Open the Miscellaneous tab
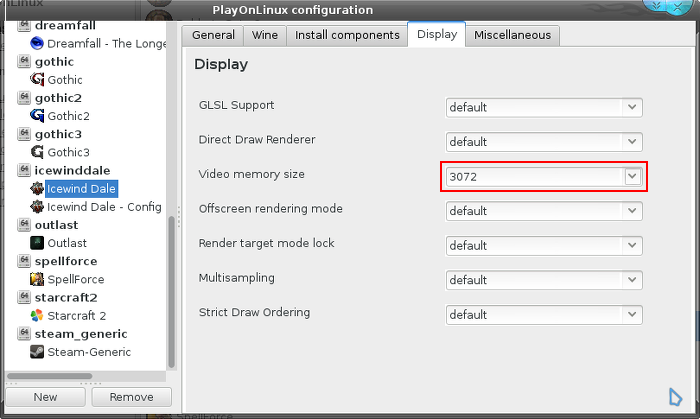Image resolution: width=700 pixels, height=419 pixels. pyautogui.click(x=512, y=35)
